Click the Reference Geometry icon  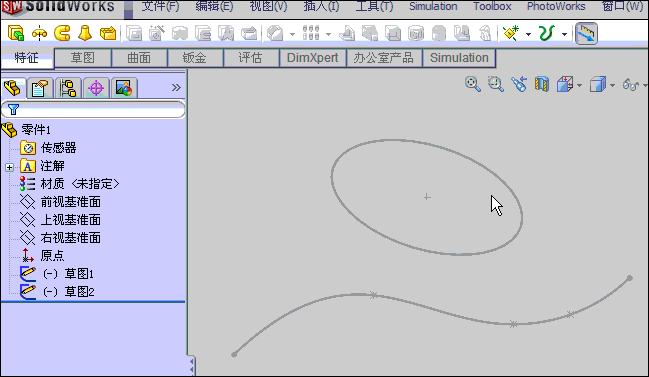(511, 33)
